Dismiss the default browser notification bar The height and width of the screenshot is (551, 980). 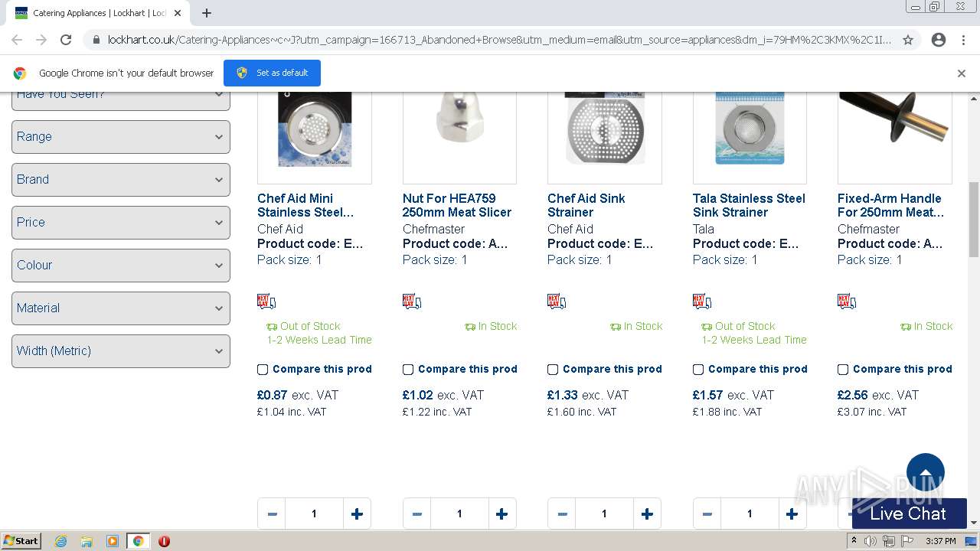[x=962, y=73]
